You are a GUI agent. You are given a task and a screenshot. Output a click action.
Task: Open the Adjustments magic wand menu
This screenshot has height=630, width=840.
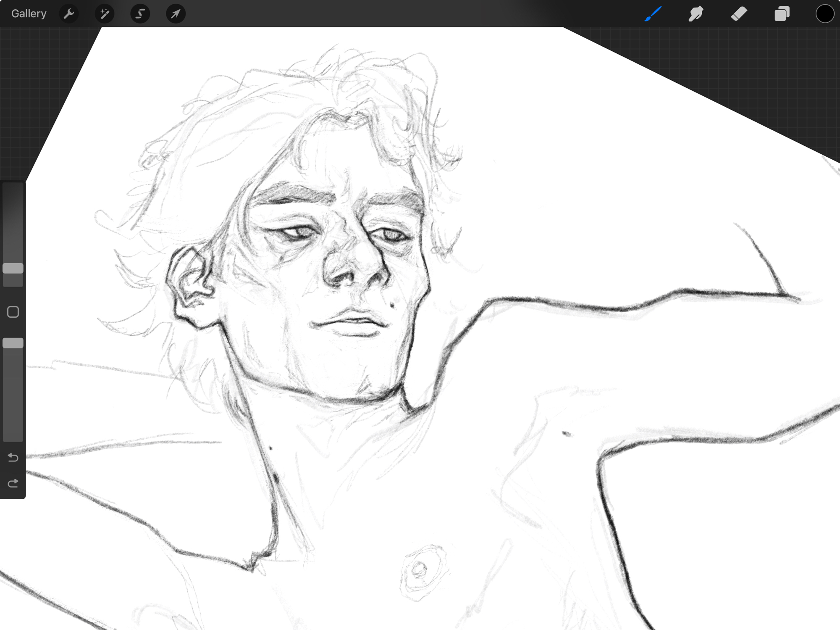click(105, 14)
